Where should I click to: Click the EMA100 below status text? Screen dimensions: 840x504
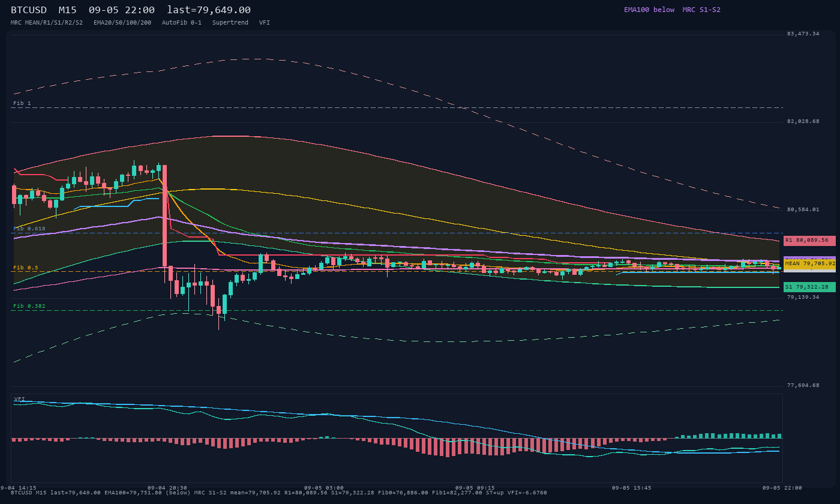[x=649, y=10]
